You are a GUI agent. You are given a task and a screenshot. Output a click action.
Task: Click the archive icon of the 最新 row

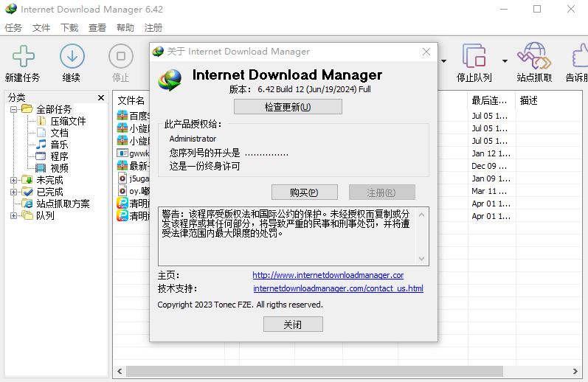tap(122, 166)
